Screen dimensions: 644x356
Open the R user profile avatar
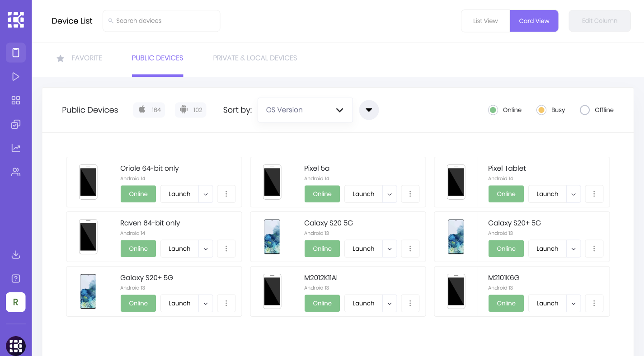coord(16,302)
